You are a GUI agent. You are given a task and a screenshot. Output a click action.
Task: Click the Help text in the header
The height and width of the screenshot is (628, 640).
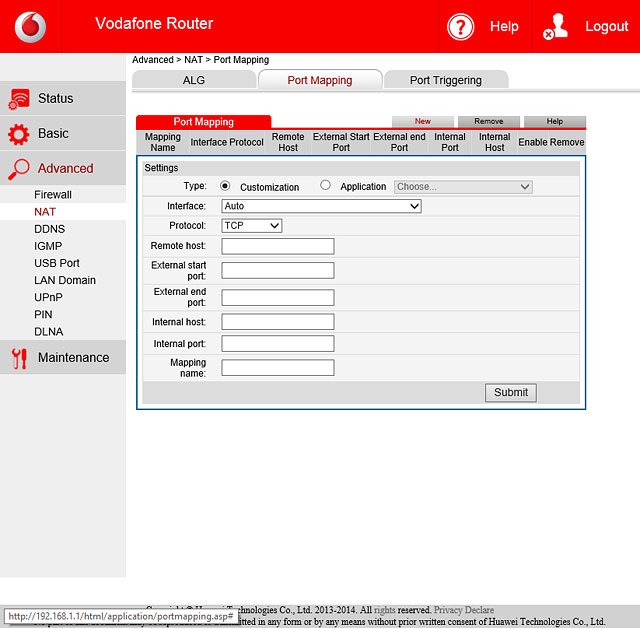click(504, 27)
